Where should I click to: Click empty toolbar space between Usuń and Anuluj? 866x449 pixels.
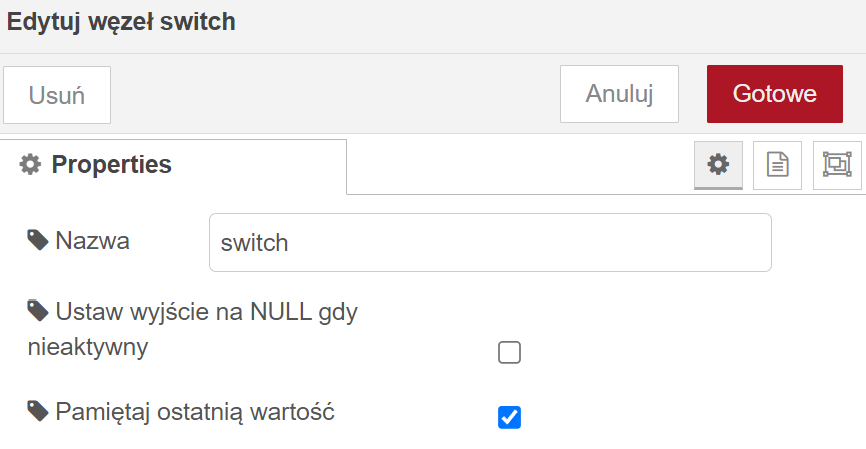pos(335,94)
